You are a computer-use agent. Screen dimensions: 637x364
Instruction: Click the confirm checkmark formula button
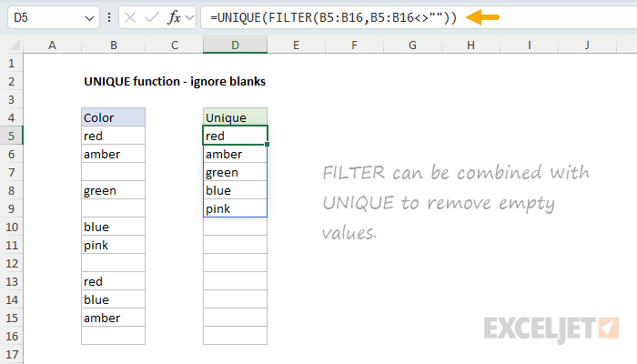click(x=152, y=17)
